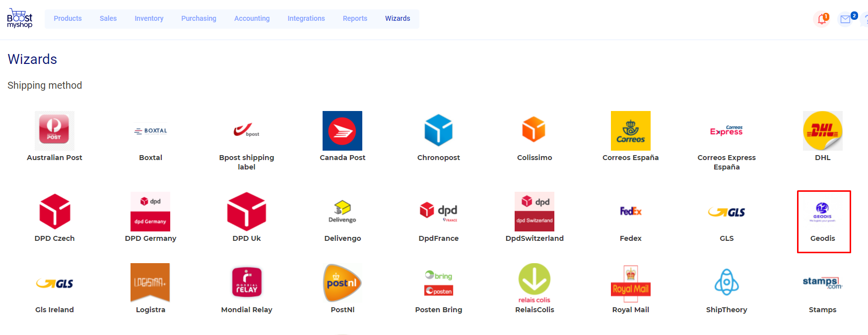Click the DPD Germany label

[150, 238]
